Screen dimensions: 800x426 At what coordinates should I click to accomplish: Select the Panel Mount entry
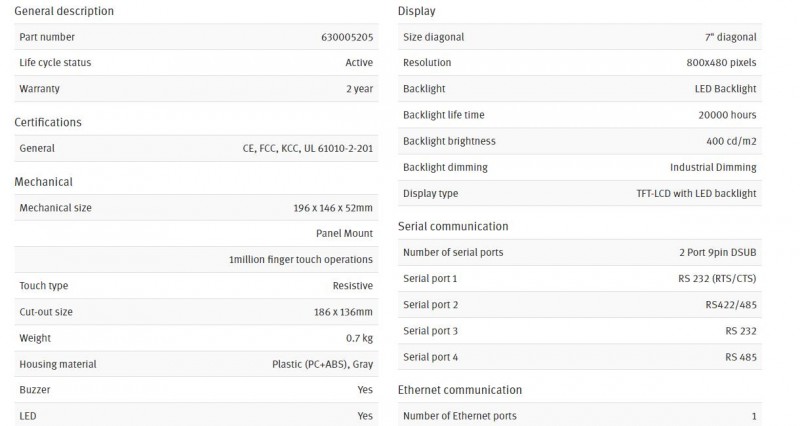(344, 233)
